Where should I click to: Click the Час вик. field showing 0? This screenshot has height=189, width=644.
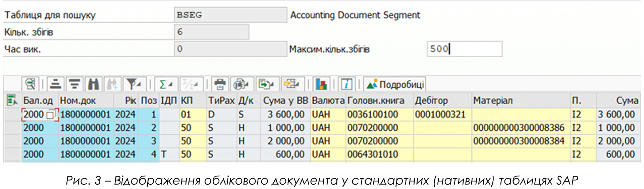click(230, 49)
